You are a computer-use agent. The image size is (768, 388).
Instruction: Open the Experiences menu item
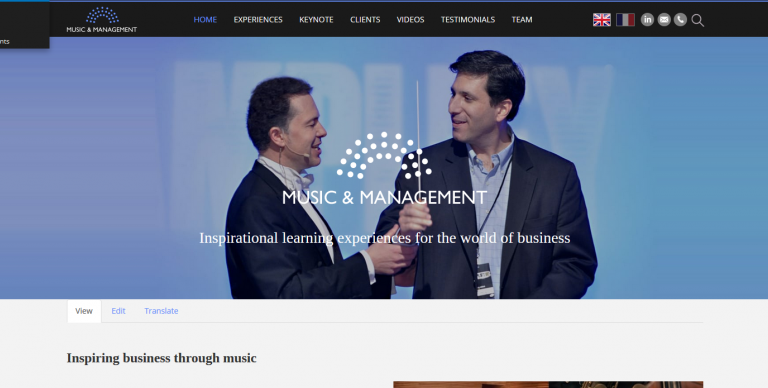(258, 20)
